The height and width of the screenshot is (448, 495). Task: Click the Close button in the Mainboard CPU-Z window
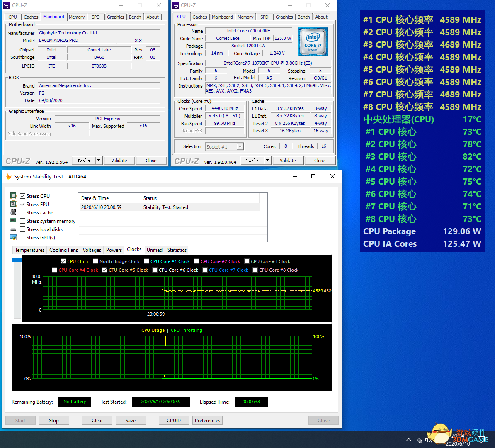(151, 161)
